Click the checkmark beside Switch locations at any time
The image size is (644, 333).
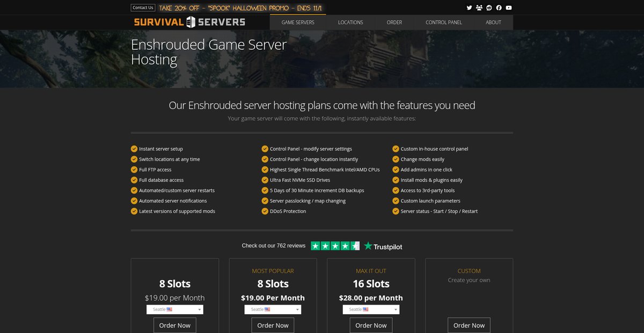(x=134, y=159)
